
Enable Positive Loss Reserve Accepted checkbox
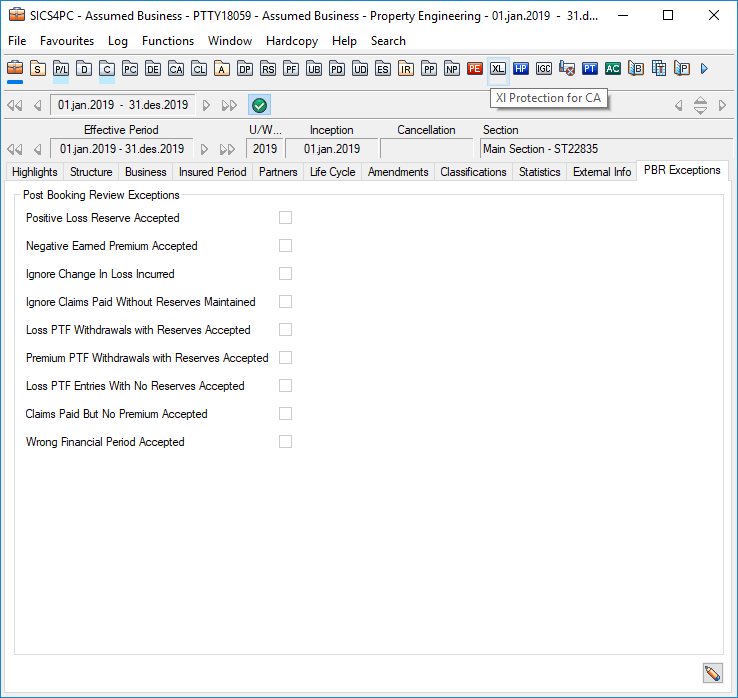[x=286, y=218]
